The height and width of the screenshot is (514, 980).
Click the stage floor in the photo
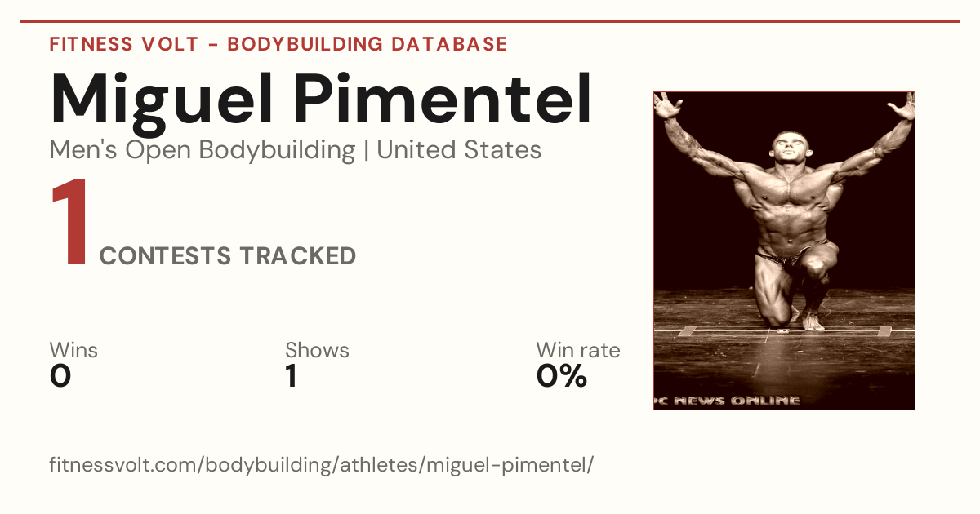(784, 351)
